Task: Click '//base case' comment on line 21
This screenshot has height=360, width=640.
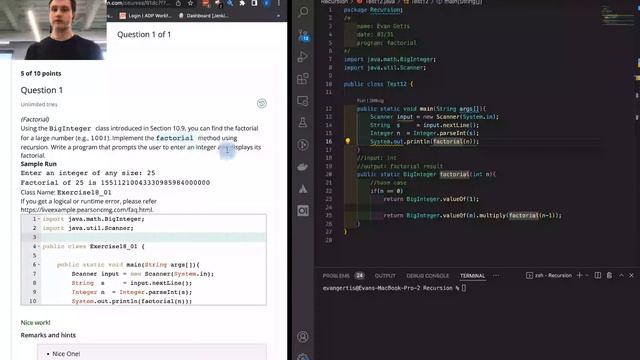Action: point(388,182)
